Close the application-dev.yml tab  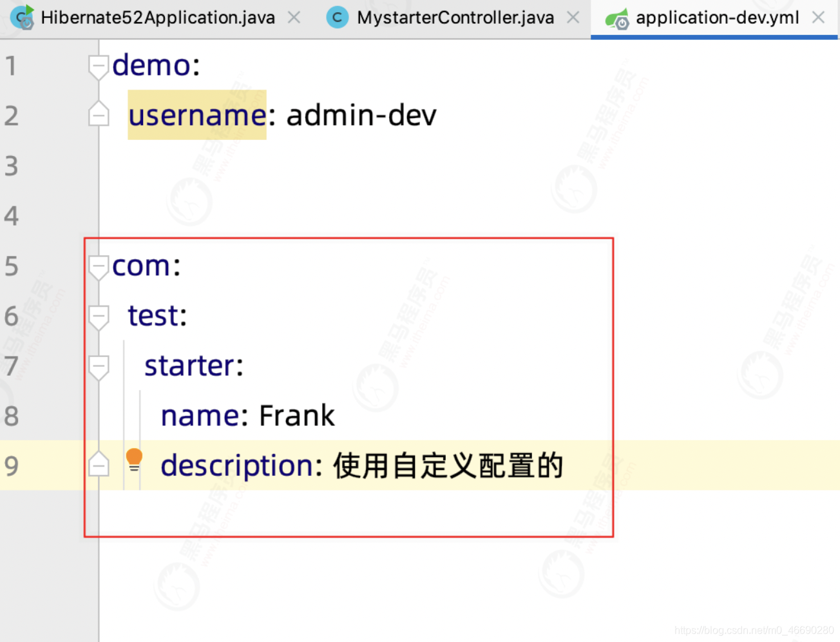tap(818, 17)
